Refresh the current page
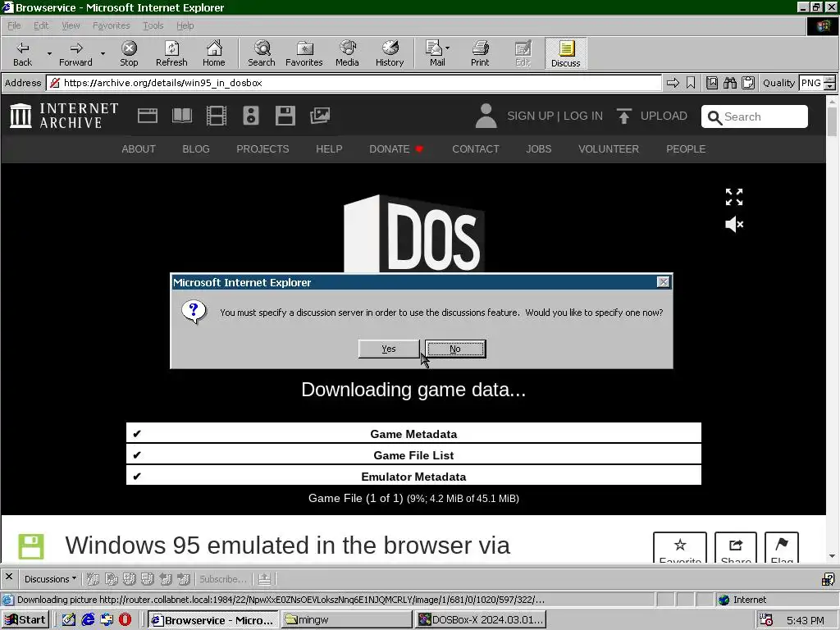 point(171,54)
